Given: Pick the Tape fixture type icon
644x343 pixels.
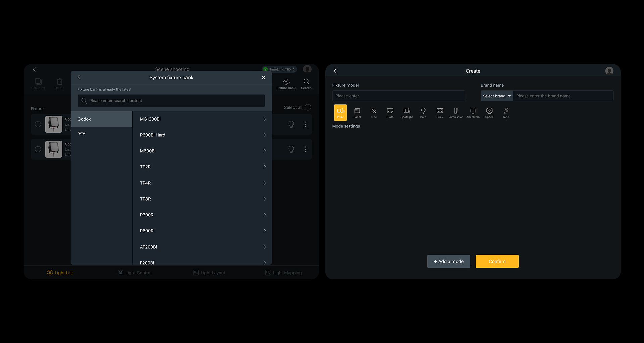Looking at the screenshot, I should pyautogui.click(x=506, y=112).
